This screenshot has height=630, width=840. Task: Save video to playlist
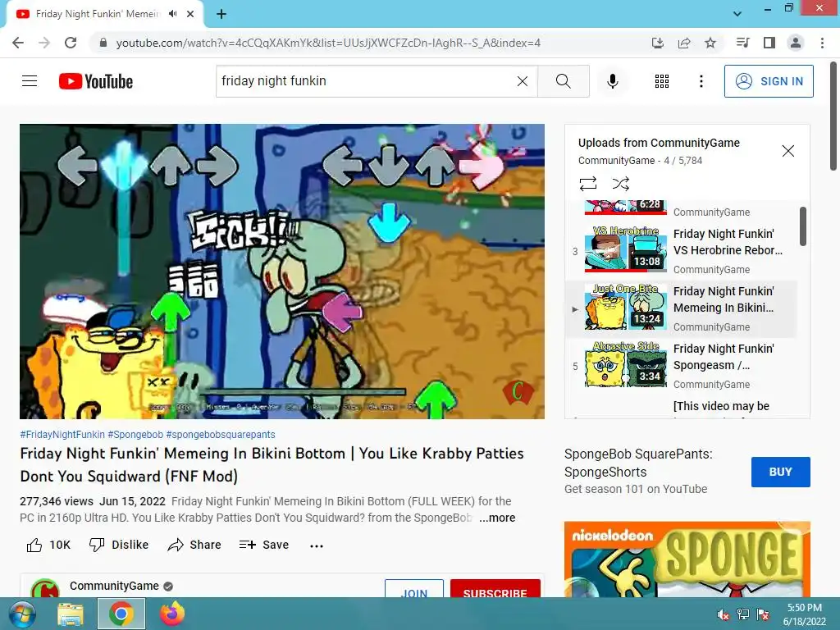[x=263, y=545]
